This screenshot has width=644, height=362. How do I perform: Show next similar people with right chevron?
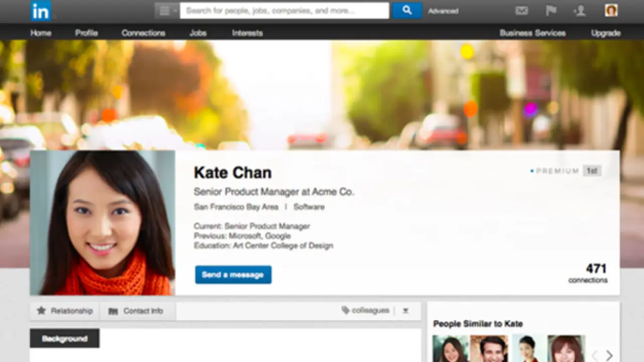[x=609, y=355]
